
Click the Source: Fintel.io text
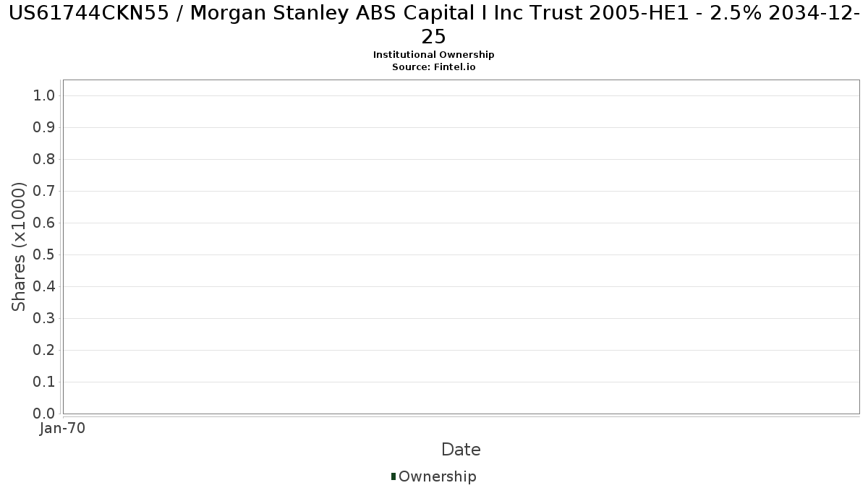(433, 67)
